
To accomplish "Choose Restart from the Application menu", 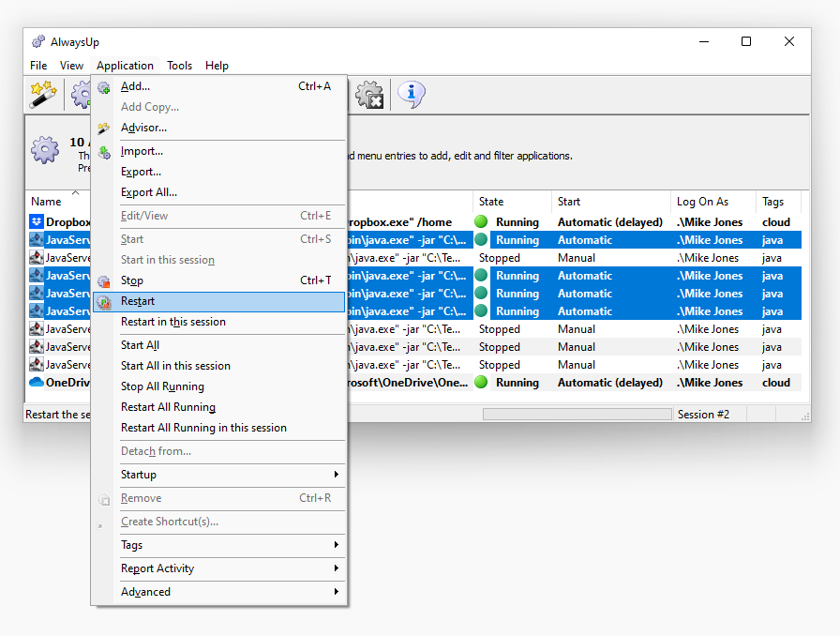I will tap(138, 301).
